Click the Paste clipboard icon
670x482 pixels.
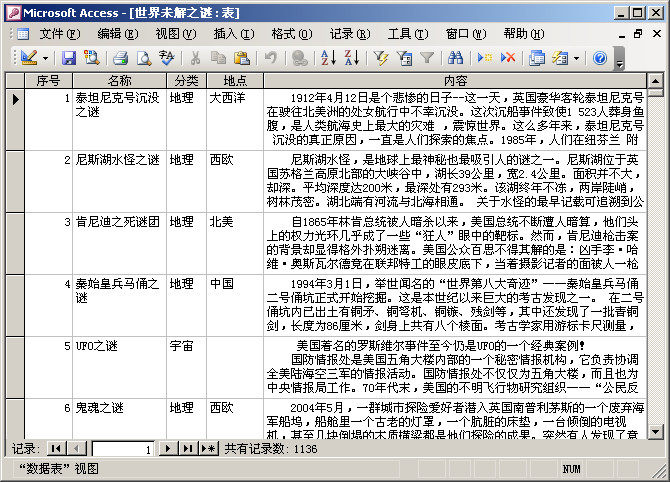pyautogui.click(x=241, y=58)
